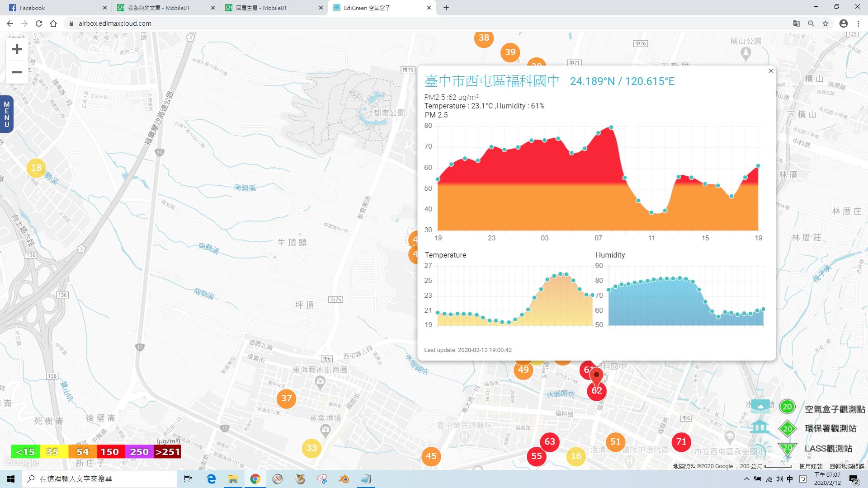Click the orange 54 legend swatch
Screen dimensions: 868x488
click(82, 452)
